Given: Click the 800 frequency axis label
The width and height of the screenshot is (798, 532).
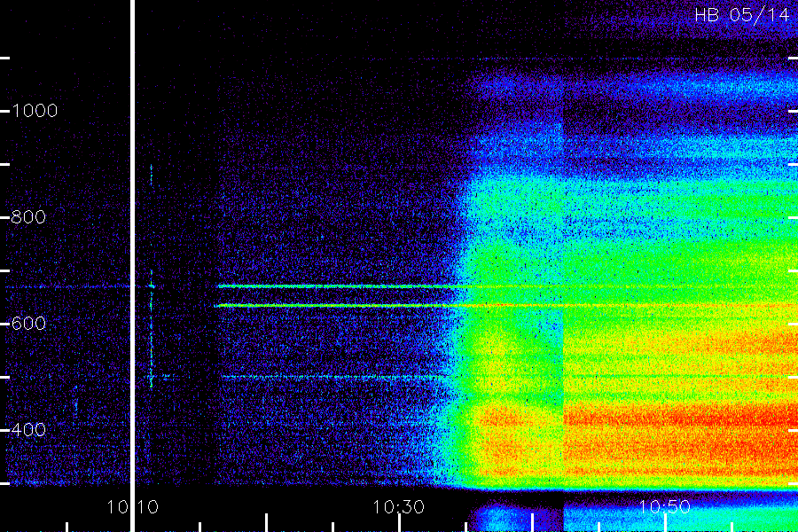Looking at the screenshot, I should click(x=28, y=217).
